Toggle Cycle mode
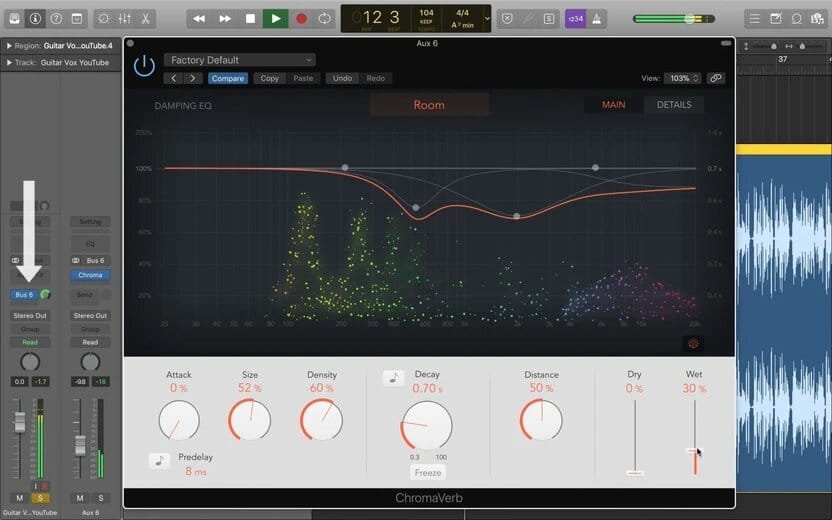 pyautogui.click(x=325, y=19)
